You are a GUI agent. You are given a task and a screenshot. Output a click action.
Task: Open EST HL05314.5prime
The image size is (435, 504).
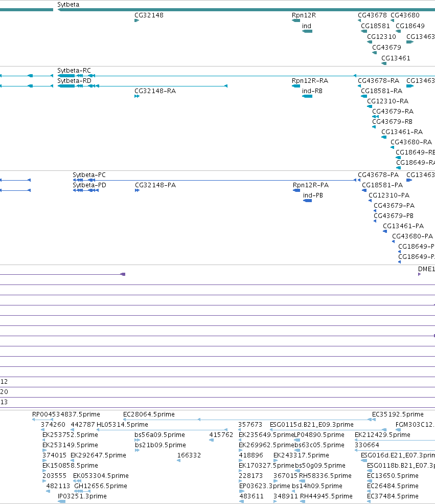pyautogui.click(x=122, y=425)
